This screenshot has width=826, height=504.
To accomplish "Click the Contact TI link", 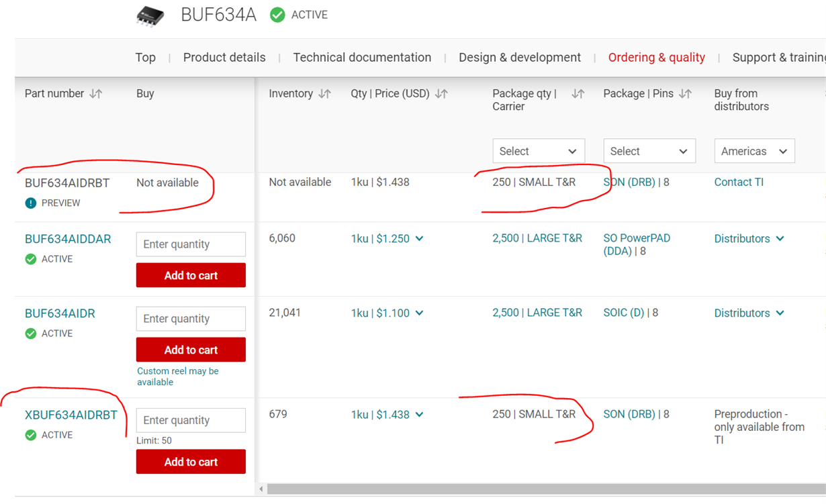I will (739, 182).
